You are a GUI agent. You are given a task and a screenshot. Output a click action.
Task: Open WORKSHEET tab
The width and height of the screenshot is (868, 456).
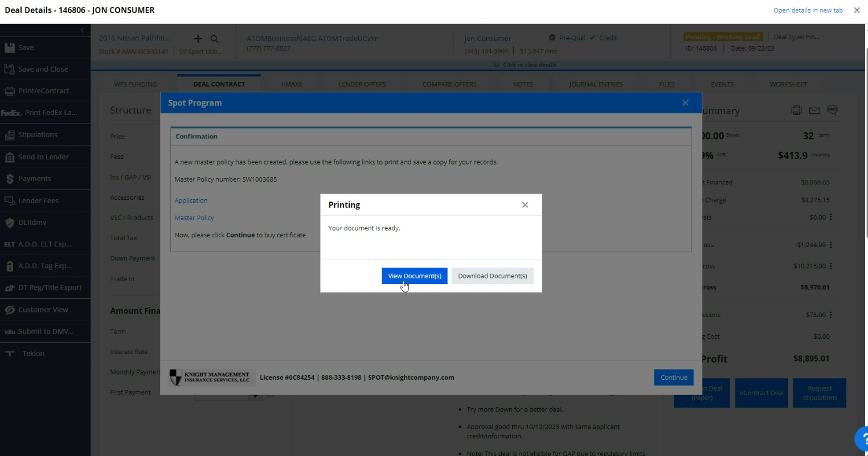point(788,84)
